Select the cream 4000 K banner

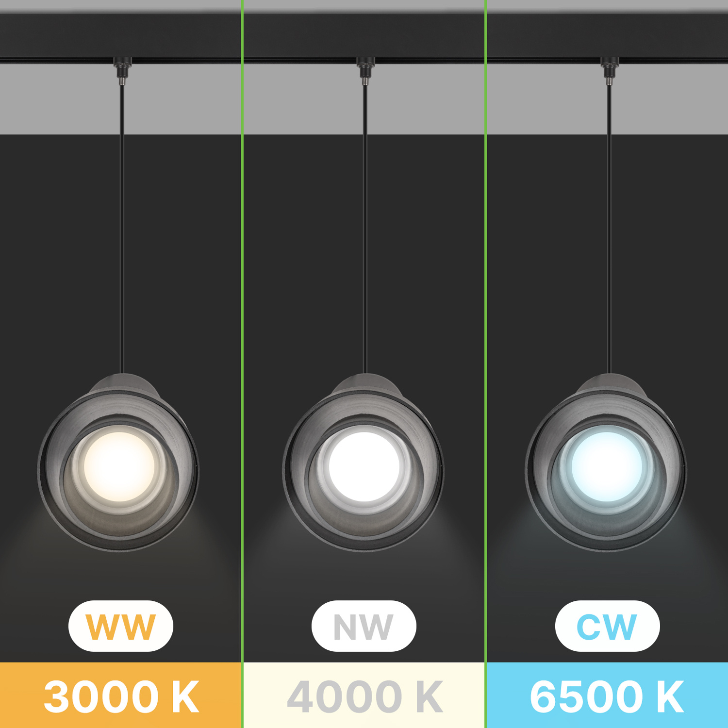point(364,695)
